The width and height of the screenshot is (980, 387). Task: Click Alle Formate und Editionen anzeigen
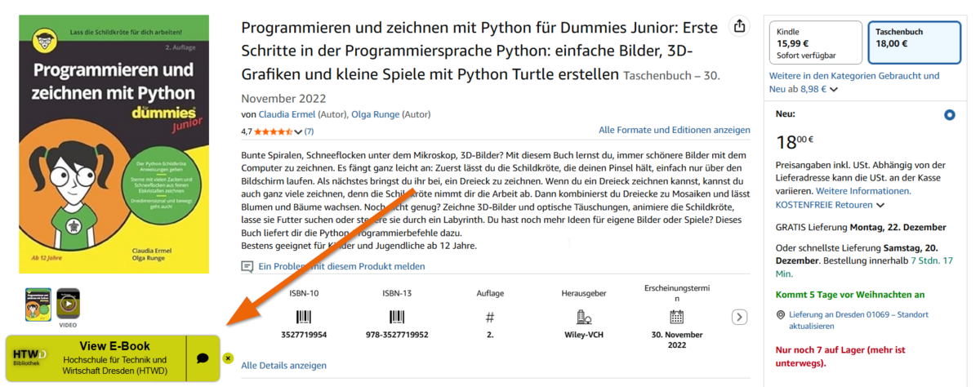pos(674,130)
